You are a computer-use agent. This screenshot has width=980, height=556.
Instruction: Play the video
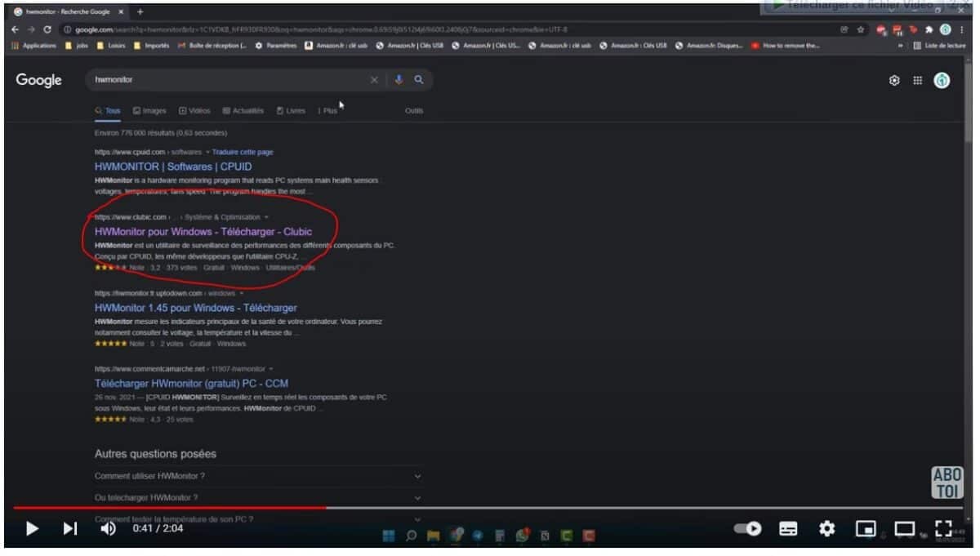click(x=32, y=529)
